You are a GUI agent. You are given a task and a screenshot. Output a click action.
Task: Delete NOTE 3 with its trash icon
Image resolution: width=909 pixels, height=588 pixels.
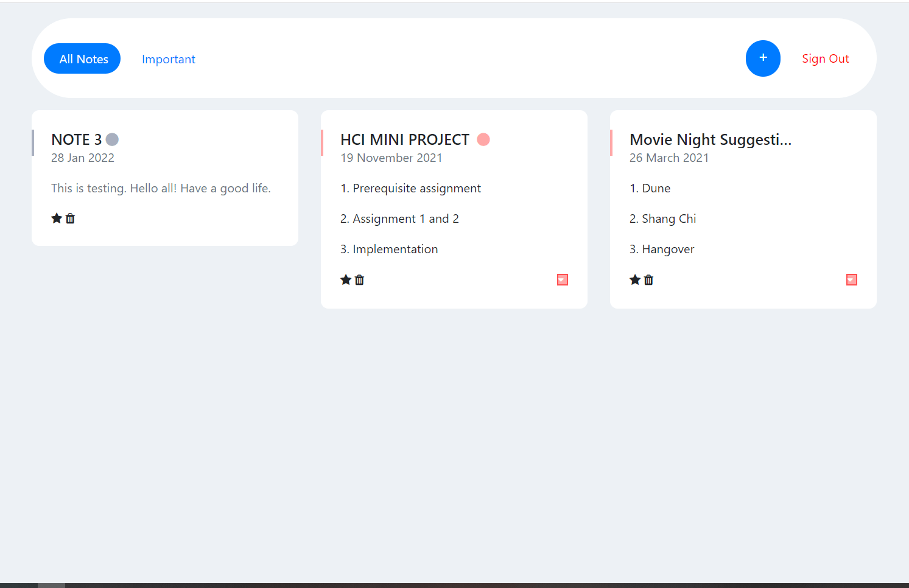coord(70,218)
